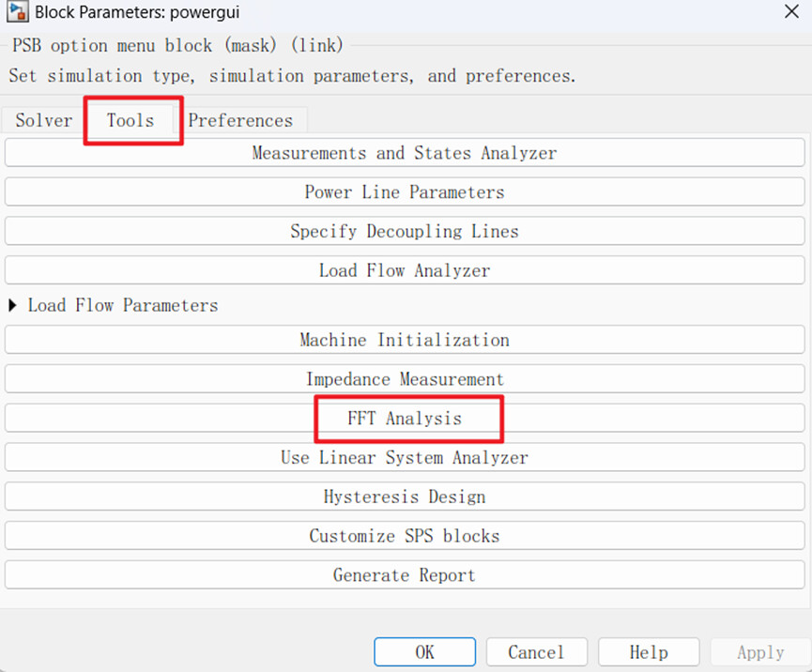Confirm the dialog with OK

[424, 652]
